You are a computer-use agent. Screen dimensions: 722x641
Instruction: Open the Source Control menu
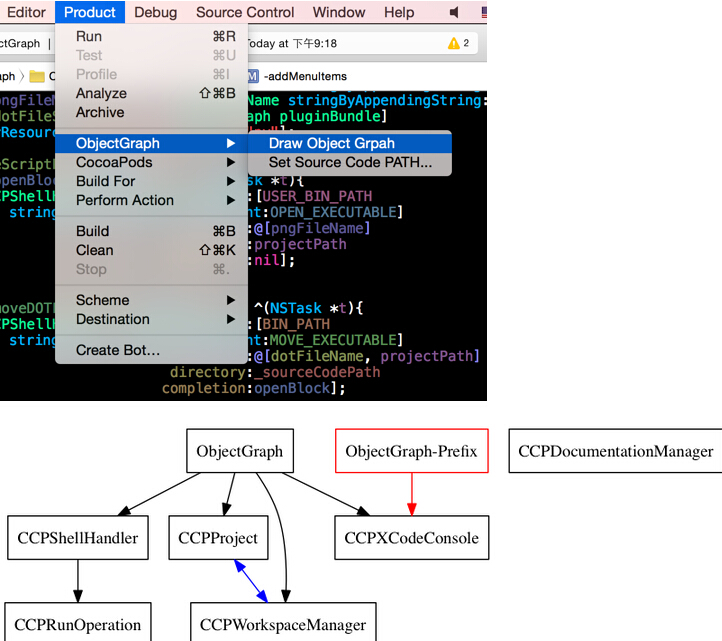coord(245,12)
